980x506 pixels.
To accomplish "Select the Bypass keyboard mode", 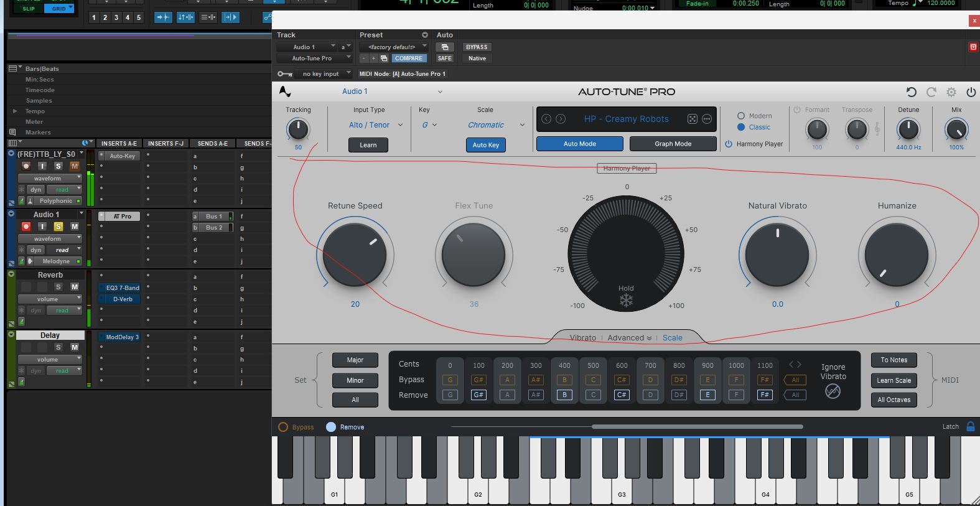I will [283, 427].
